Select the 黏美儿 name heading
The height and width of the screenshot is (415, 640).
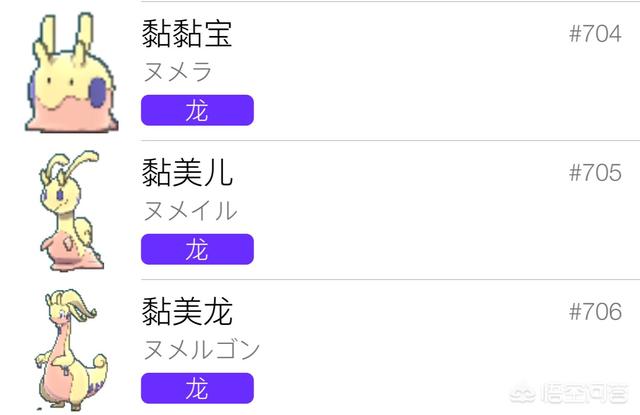(x=187, y=172)
